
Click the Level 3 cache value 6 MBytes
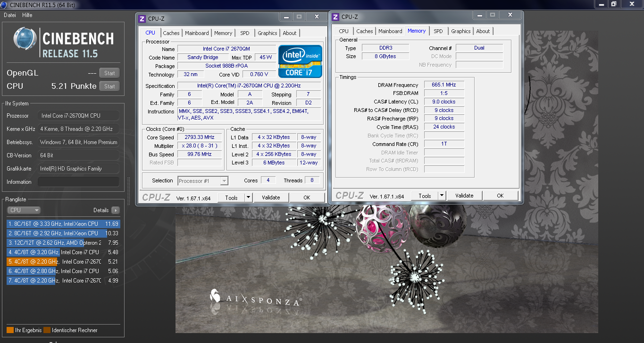click(274, 163)
